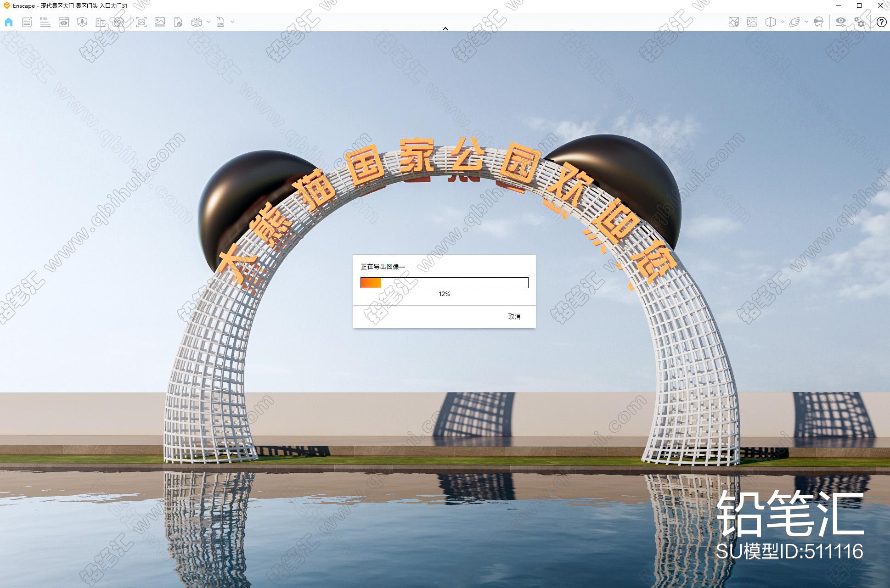Expand the 360 panorama dropdown arrow
The image size is (890, 588).
click(x=208, y=22)
